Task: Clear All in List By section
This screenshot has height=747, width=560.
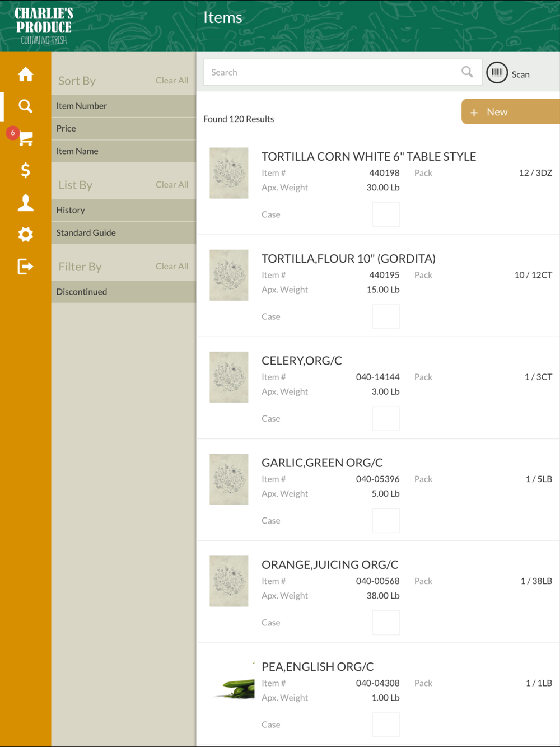Action: tap(172, 184)
